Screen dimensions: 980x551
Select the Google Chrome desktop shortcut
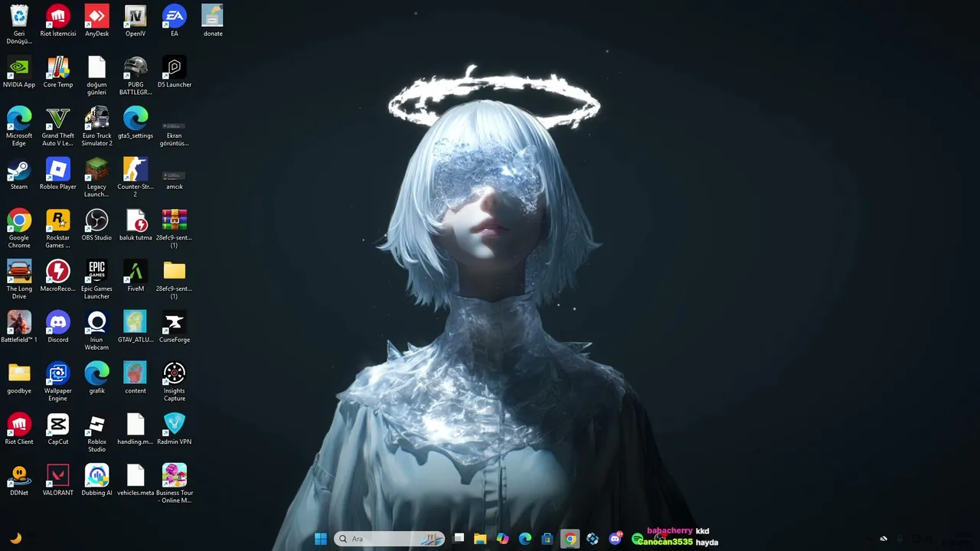pos(19,220)
